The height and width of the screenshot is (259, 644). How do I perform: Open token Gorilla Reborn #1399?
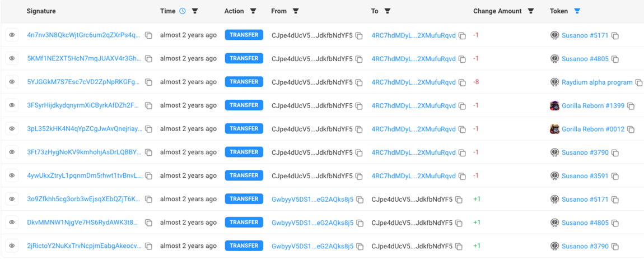tap(593, 105)
